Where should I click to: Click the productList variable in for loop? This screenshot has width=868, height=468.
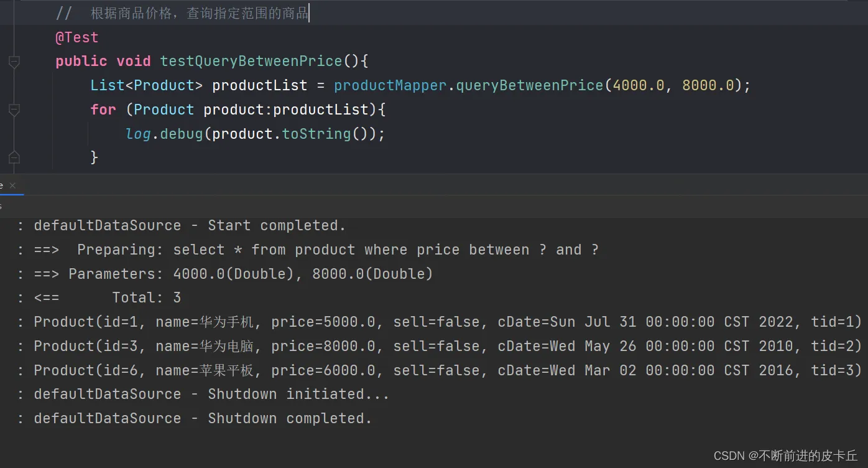[x=321, y=110]
